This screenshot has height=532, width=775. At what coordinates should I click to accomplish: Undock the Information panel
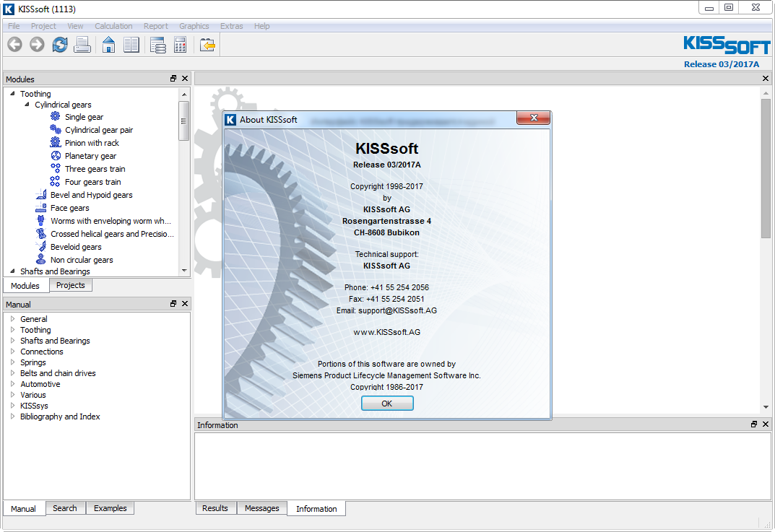pos(754,424)
